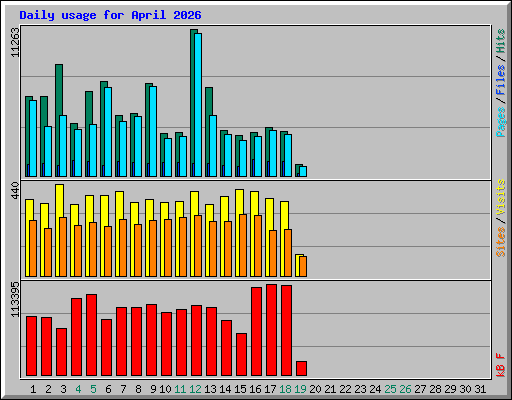Select x-axis day label 13
512x400 pixels.
pyautogui.click(x=210, y=389)
